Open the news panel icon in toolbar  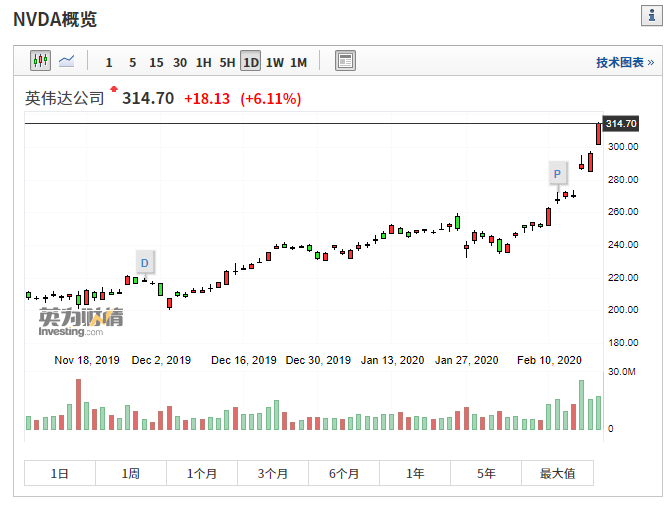[345, 61]
